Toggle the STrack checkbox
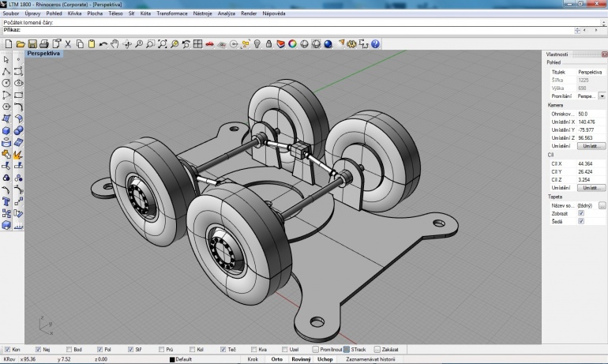 [347, 349]
